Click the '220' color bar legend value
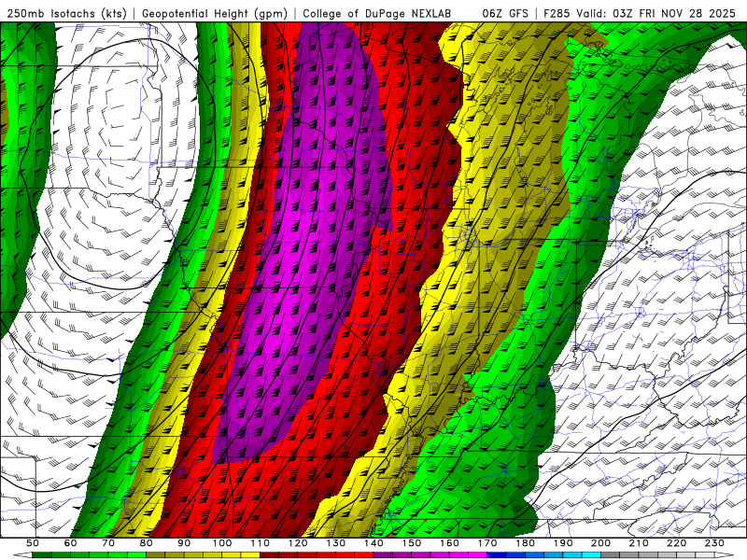The height and width of the screenshot is (560, 747). pos(676,543)
